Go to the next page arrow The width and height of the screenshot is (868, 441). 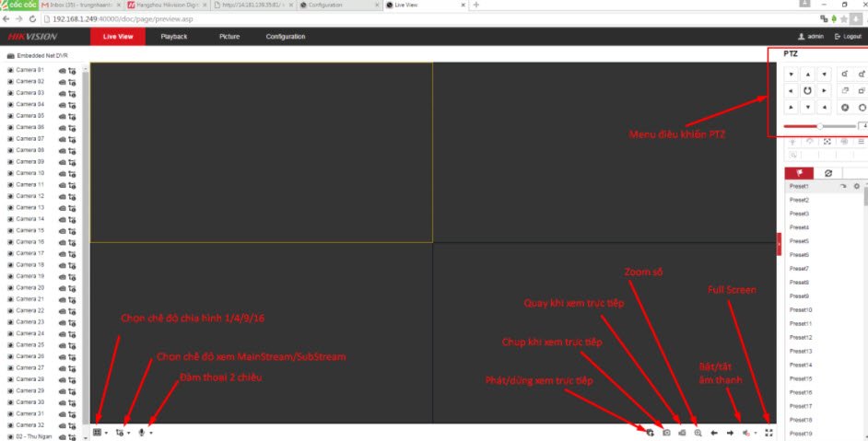click(729, 432)
